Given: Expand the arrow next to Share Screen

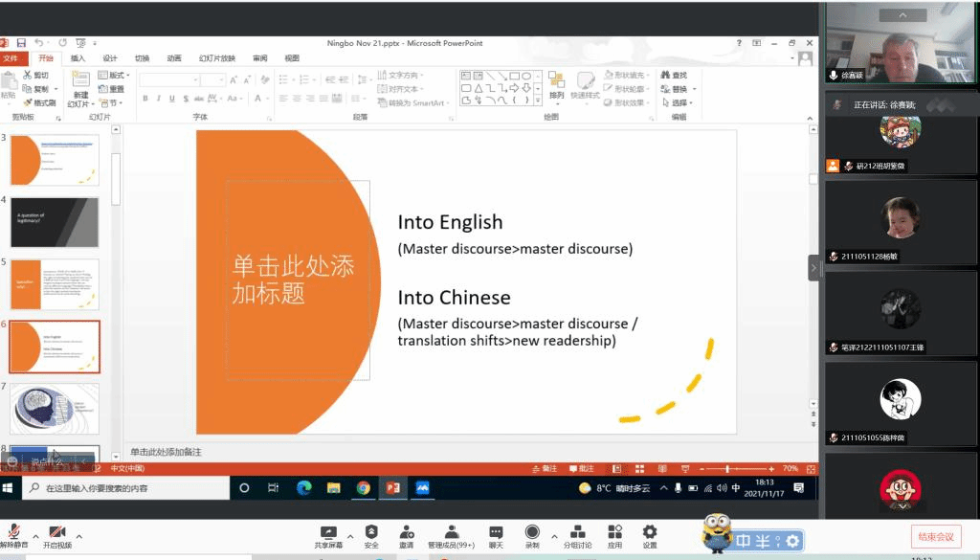Looking at the screenshot, I should (350, 536).
